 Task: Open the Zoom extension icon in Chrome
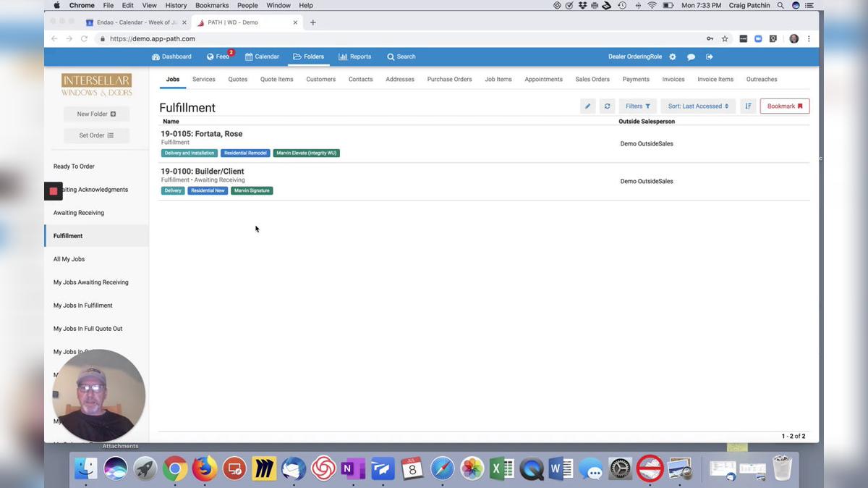[x=758, y=39]
